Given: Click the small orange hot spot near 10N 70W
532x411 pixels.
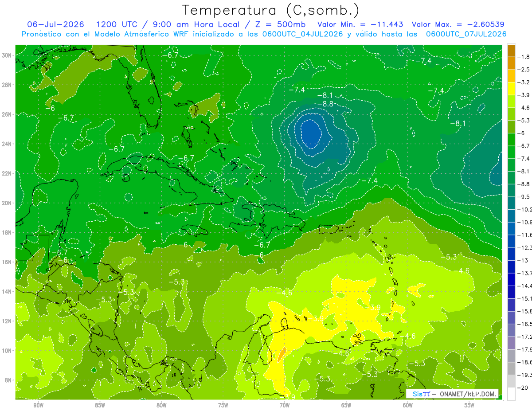Looking at the screenshot, I should tap(282, 354).
